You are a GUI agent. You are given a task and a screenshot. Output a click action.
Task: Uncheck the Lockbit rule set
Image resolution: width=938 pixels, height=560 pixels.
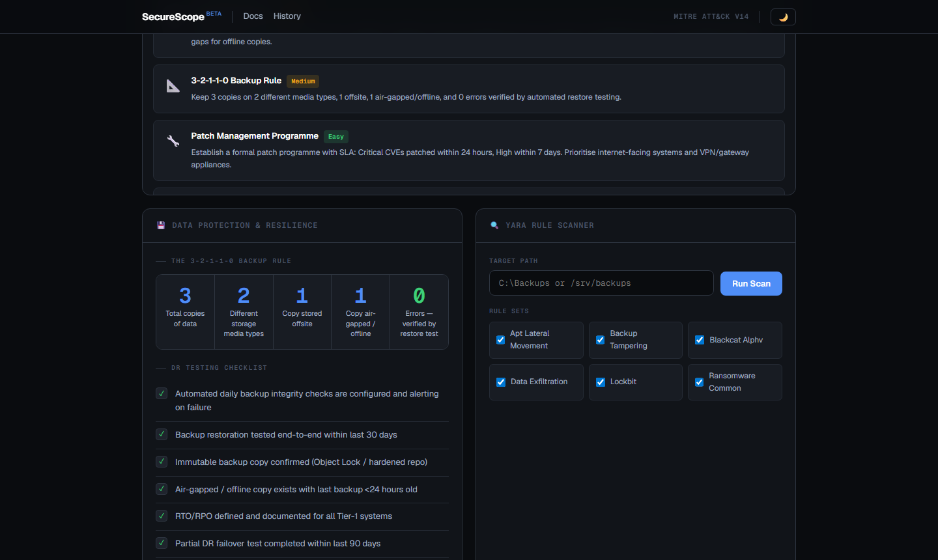[601, 382]
